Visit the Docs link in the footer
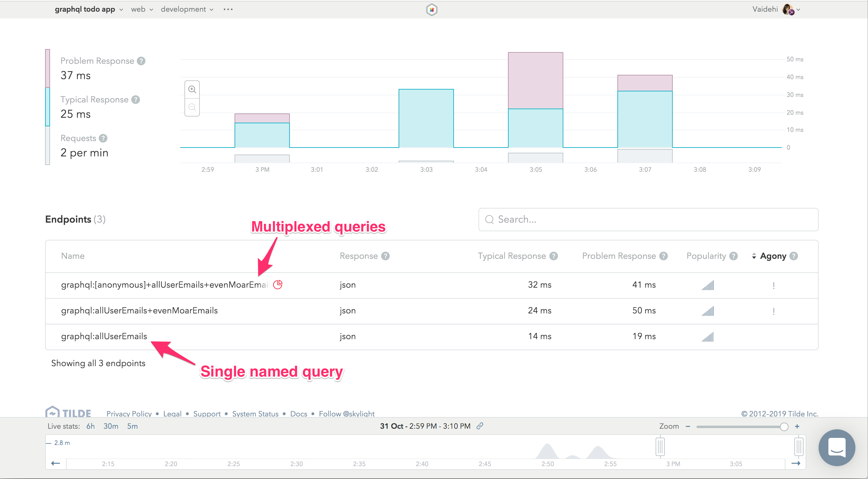 tap(298, 414)
